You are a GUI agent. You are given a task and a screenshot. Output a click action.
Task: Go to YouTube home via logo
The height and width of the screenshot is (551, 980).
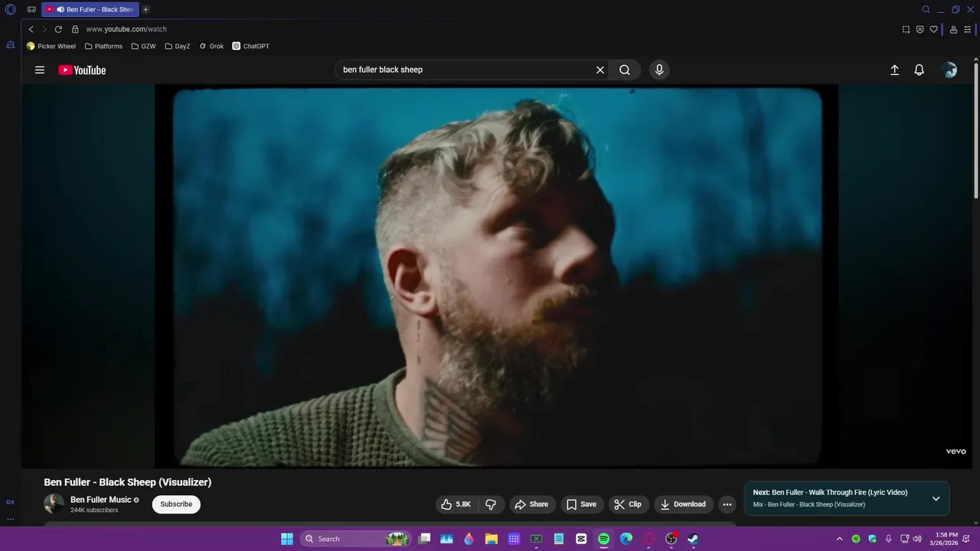pyautogui.click(x=82, y=70)
